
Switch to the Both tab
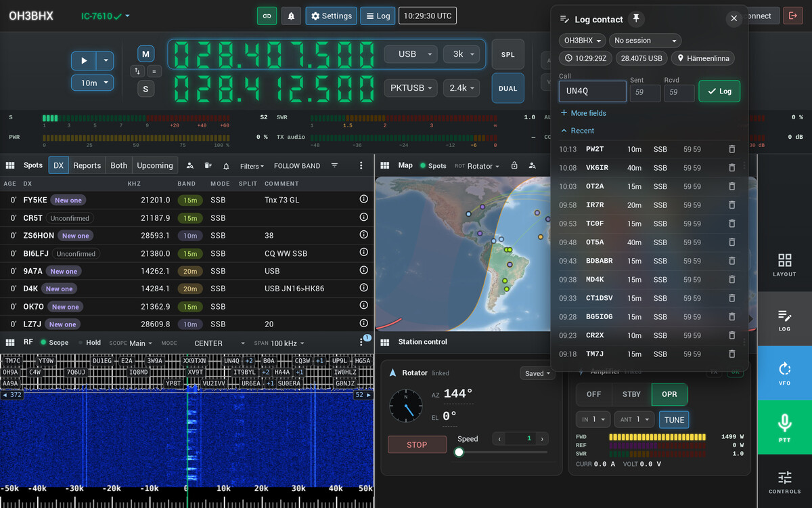[119, 165]
